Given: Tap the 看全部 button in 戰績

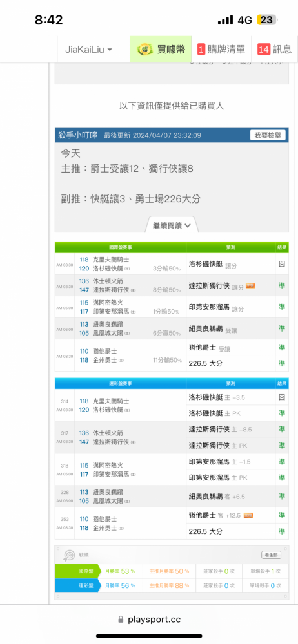Looking at the screenshot, I should [x=272, y=555].
